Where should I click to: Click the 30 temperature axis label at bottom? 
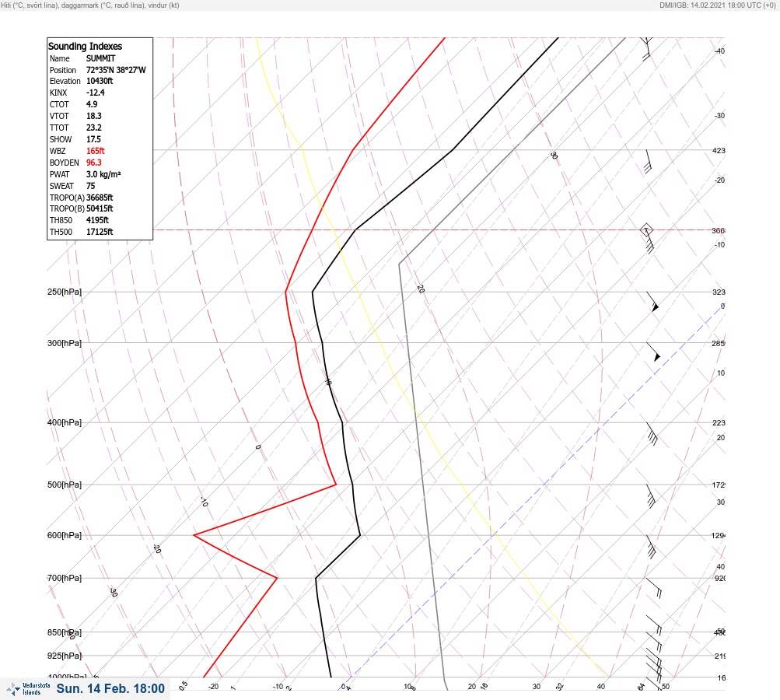tap(537, 687)
